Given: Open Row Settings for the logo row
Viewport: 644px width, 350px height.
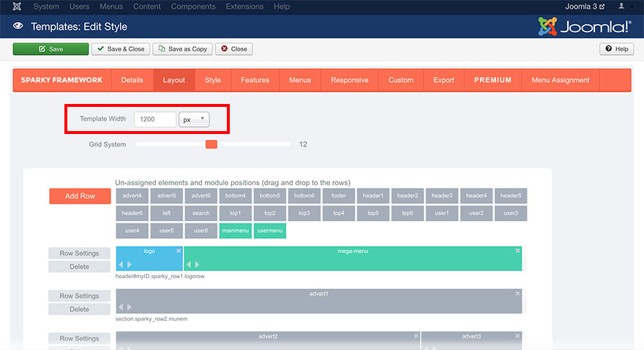Looking at the screenshot, I should coord(79,253).
